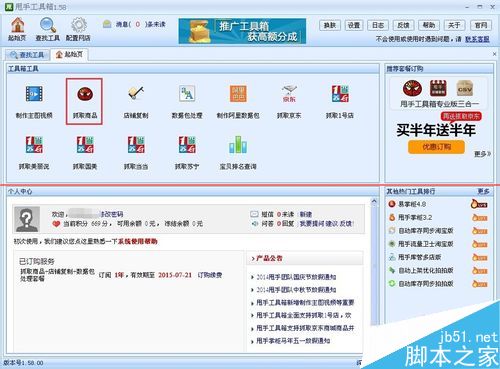Open 自动库存同步拍拍版 in the tools list
500x369 pixels.
[426, 284]
